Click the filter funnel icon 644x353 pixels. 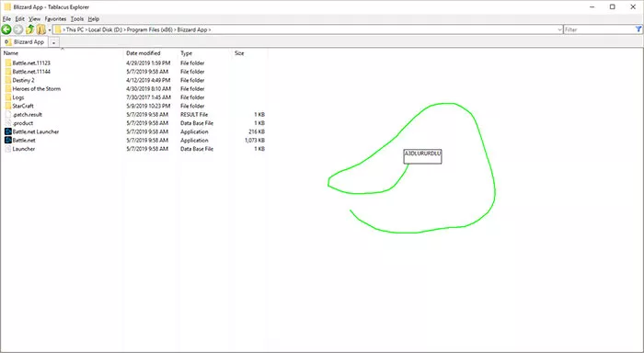tap(638, 29)
